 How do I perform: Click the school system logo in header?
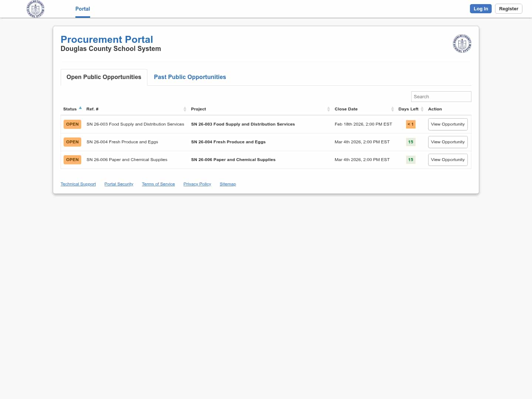tap(35, 9)
